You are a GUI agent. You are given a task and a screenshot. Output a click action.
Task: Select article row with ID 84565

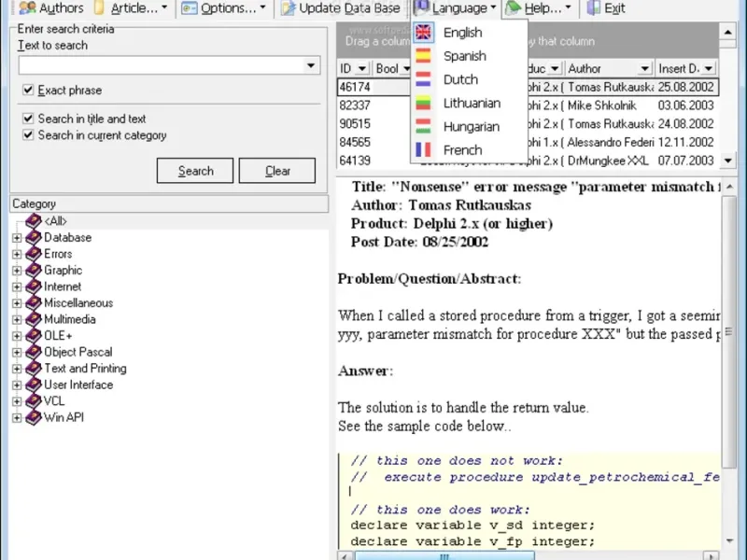click(x=528, y=142)
